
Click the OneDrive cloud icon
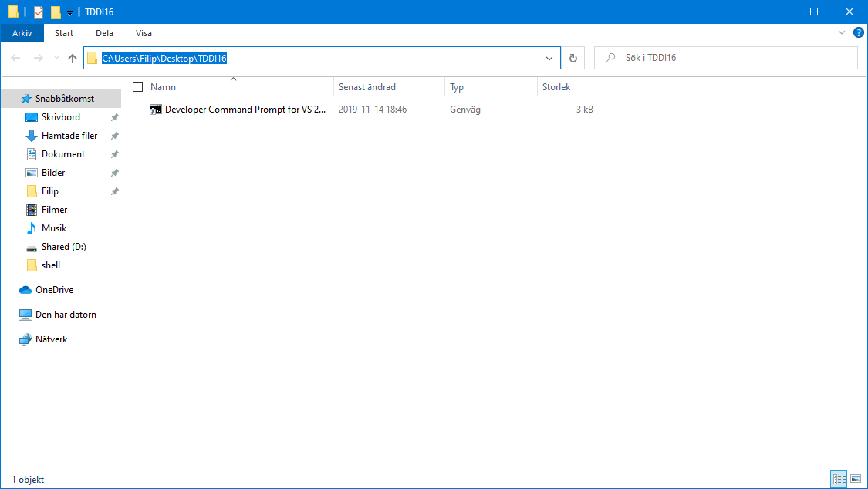point(25,290)
